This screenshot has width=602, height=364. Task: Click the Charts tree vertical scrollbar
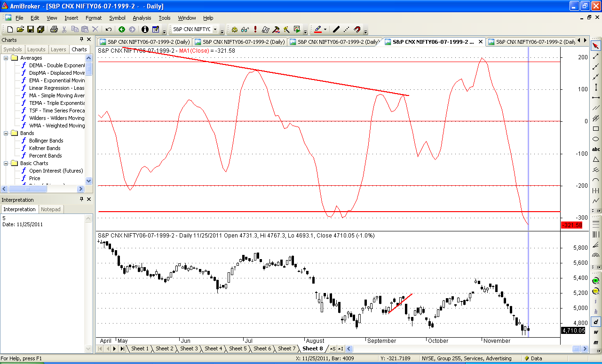(89, 119)
